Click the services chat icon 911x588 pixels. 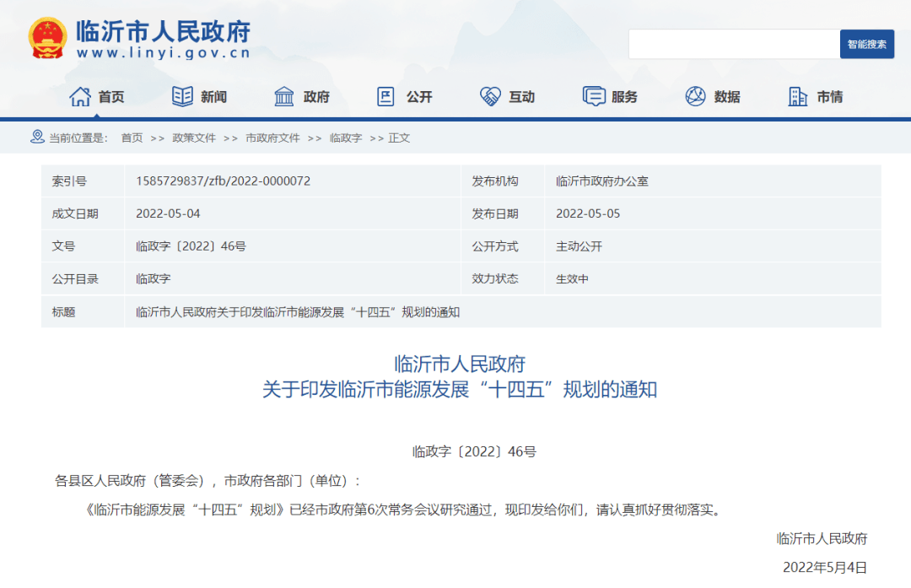pos(594,97)
